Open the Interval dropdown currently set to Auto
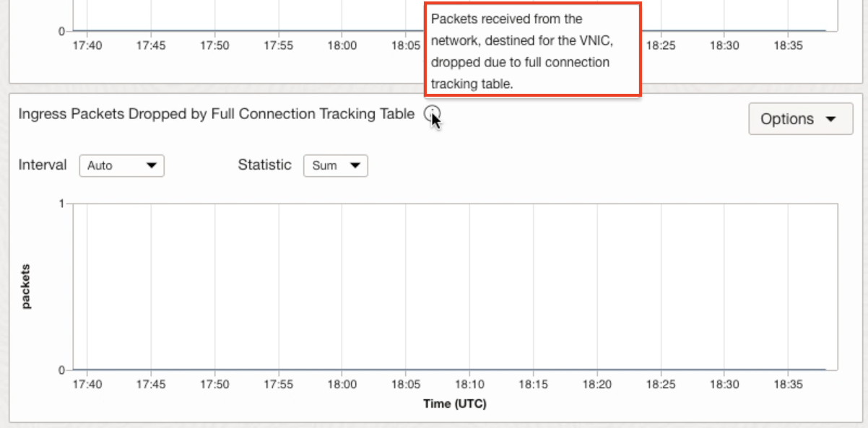Viewport: 868px width, 428px height. 121,165
